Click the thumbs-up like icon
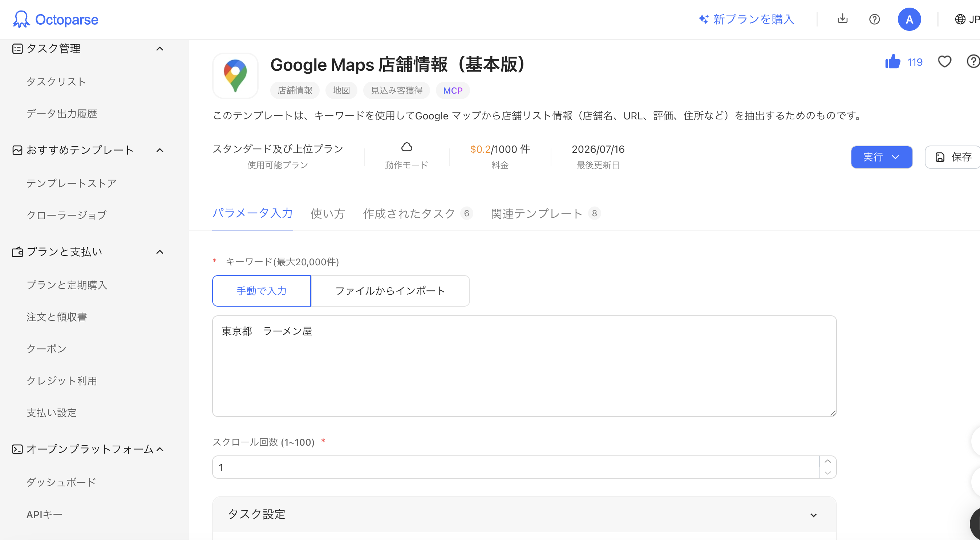This screenshot has height=540, width=980. pyautogui.click(x=892, y=61)
